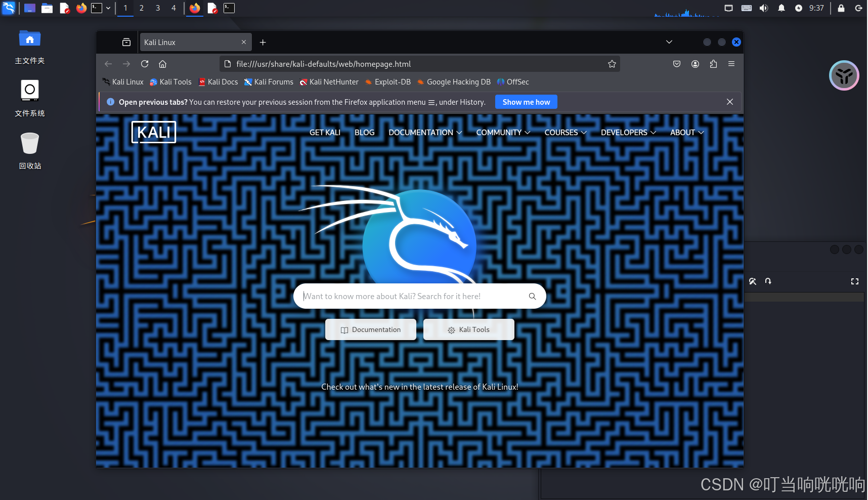This screenshot has width=868, height=500.
Task: Expand the COMMUNITY dropdown menu
Action: [x=503, y=133]
